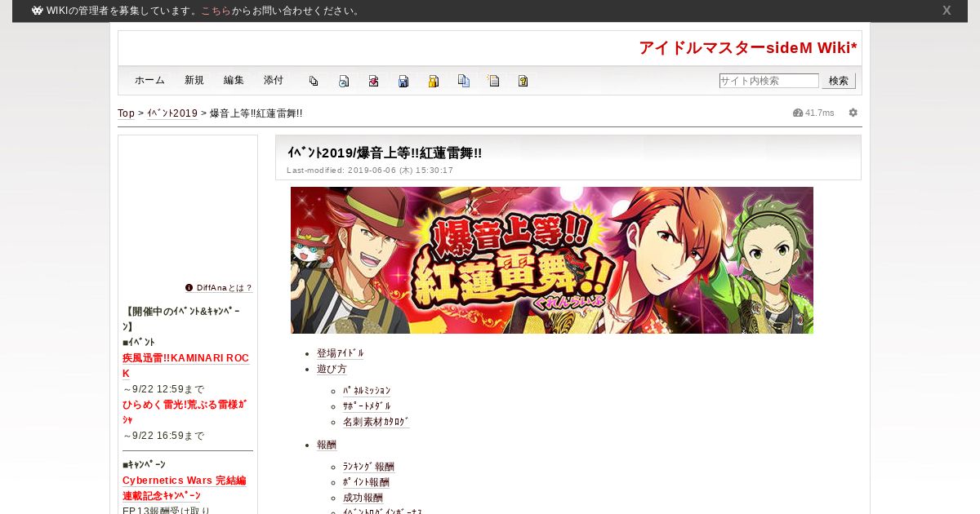This screenshot has width=980, height=514.
Task: Click the ■ｷｬﾝﾍﾟｰﾝ sidebar label
Action: 144,464
